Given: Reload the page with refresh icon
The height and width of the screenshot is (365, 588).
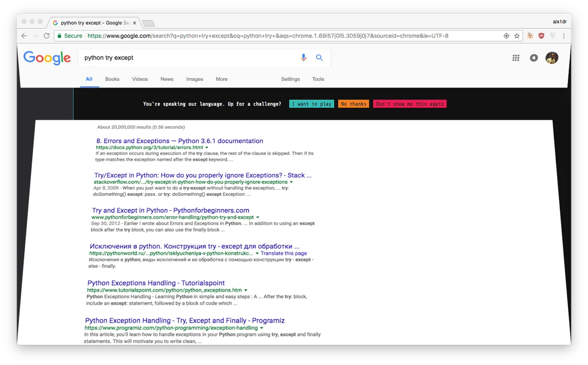Looking at the screenshot, I should click(47, 36).
